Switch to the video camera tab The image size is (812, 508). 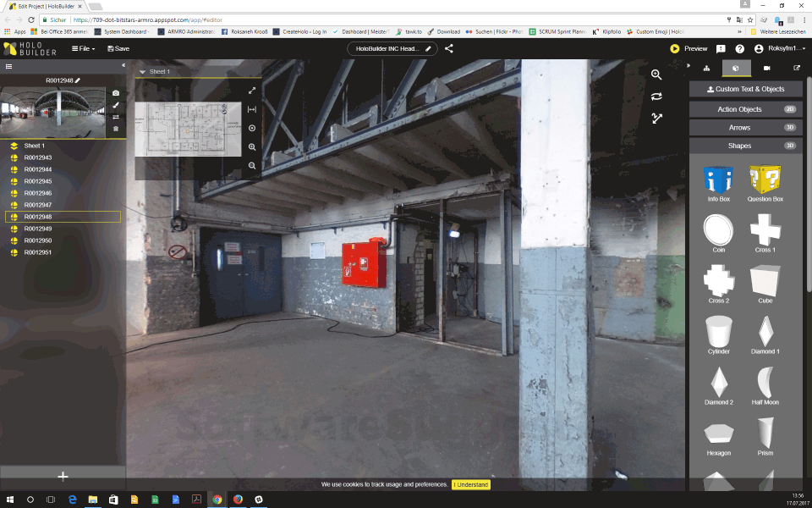766,68
